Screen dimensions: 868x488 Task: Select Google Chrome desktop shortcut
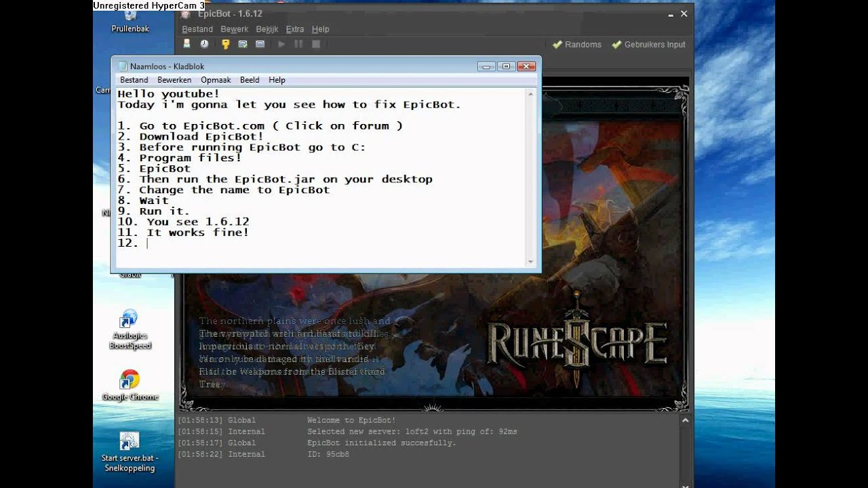point(130,386)
